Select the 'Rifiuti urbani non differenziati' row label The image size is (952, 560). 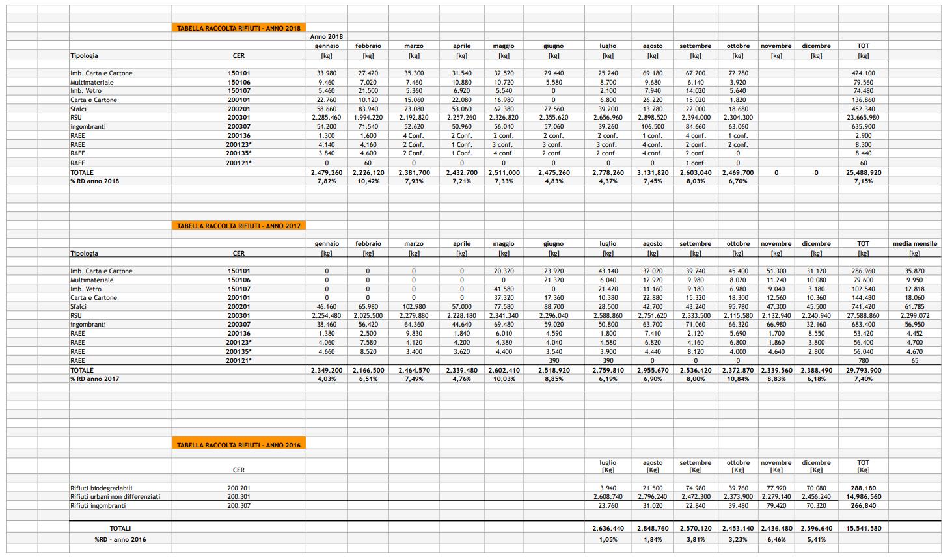(x=115, y=496)
